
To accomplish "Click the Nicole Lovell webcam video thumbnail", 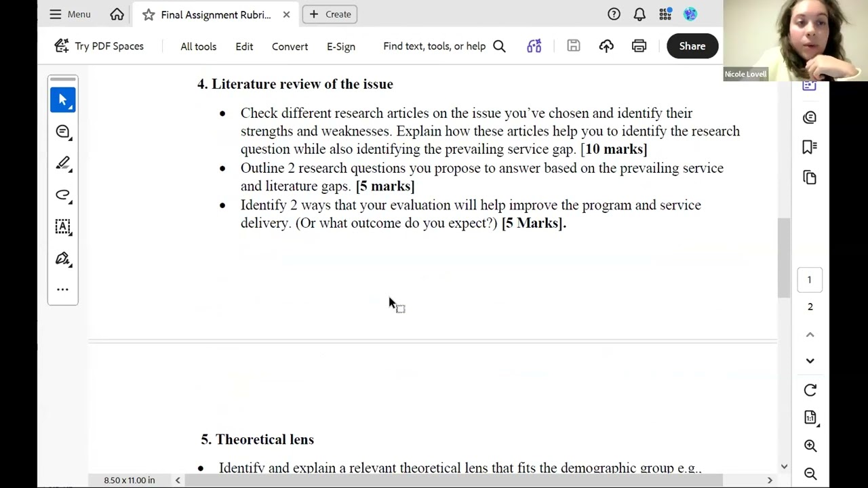I will (795, 41).
